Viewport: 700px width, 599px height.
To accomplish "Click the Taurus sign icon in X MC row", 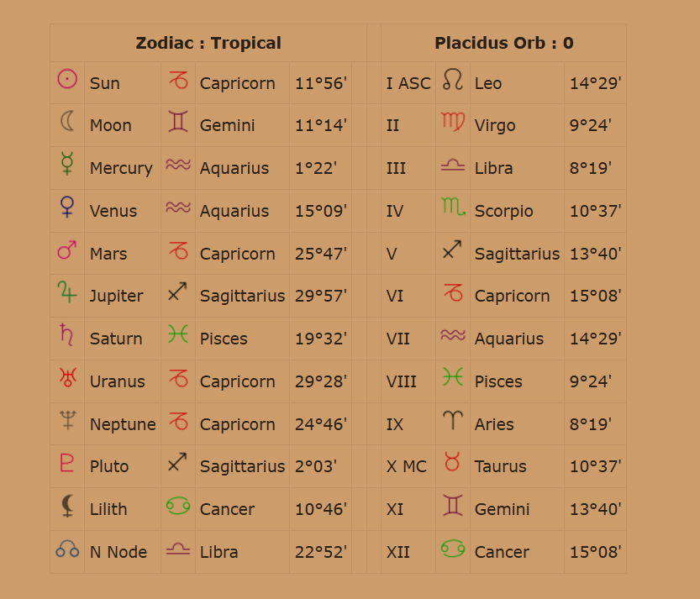I will [x=452, y=461].
